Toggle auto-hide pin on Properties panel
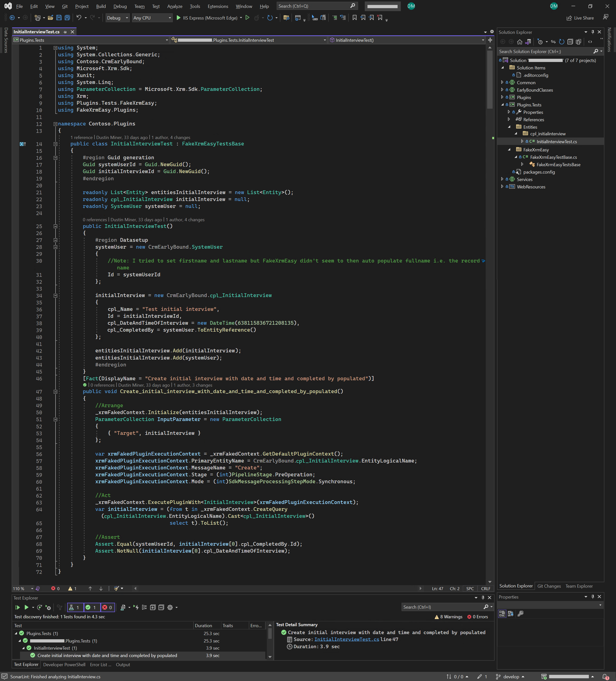Image resolution: width=616 pixels, height=681 pixels. point(593,597)
